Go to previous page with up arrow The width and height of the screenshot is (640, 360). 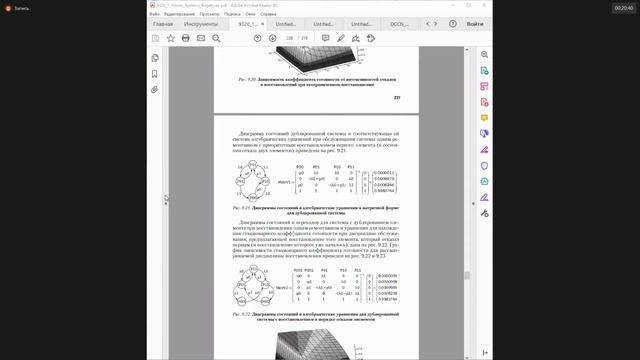(x=258, y=38)
